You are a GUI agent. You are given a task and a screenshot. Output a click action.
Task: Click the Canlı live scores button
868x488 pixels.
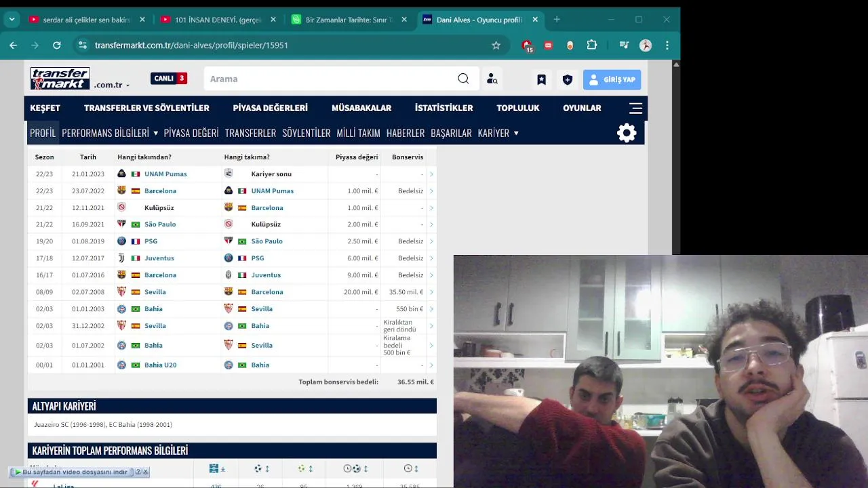pyautogui.click(x=169, y=79)
